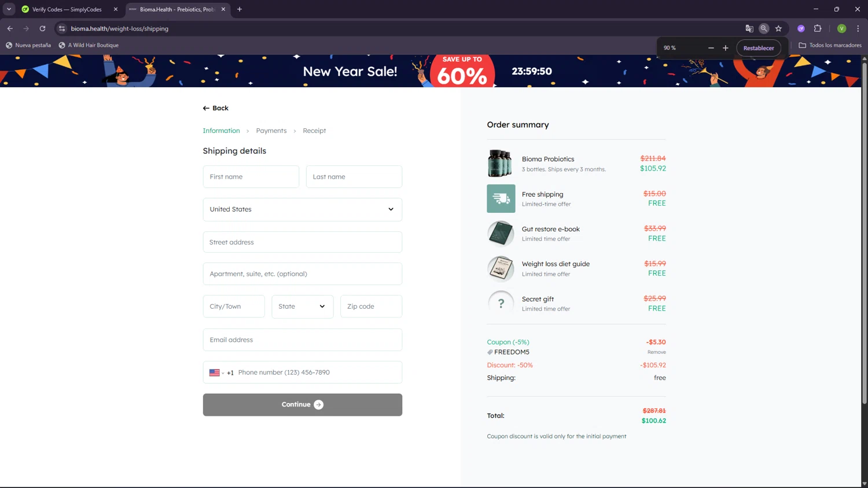868x488 pixels.
Task: Click the browser forward arrow
Action: point(26,28)
